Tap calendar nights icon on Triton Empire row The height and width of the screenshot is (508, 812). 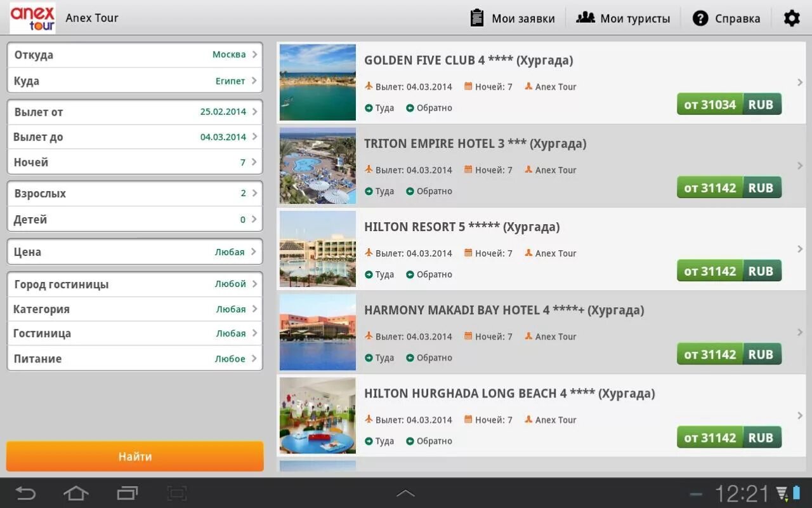(x=468, y=169)
